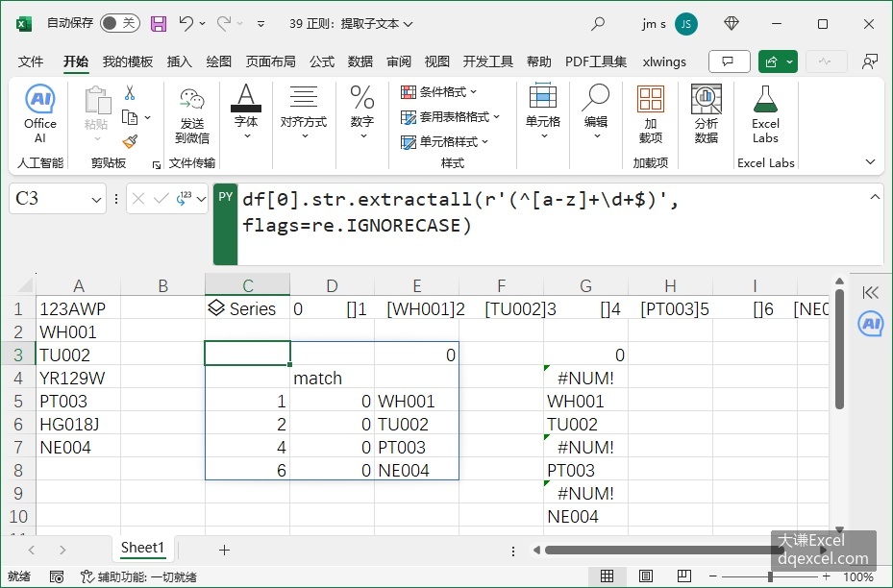Viewport: 893px width, 588px height.
Task: Select the 'match' cell
Action: 332,378
